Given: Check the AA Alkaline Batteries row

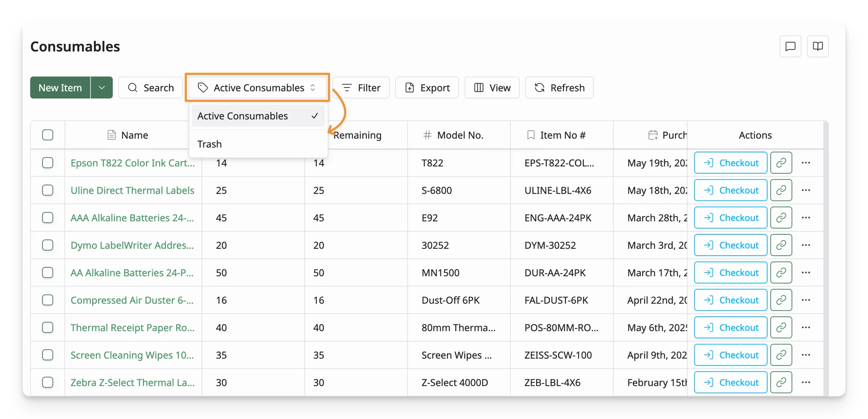Looking at the screenshot, I should click(x=47, y=272).
